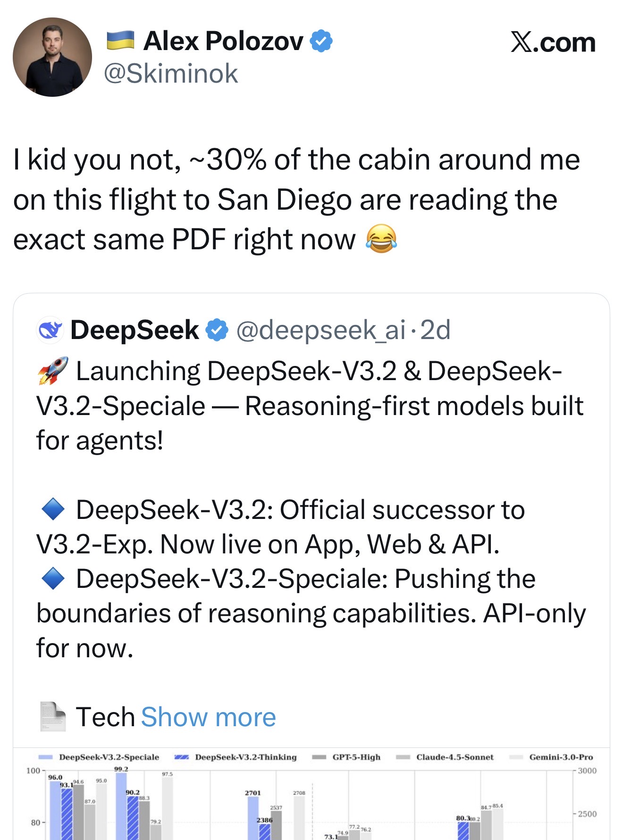The width and height of the screenshot is (623, 840).
Task: Click the document page emoji before Tech
Action: 53,717
